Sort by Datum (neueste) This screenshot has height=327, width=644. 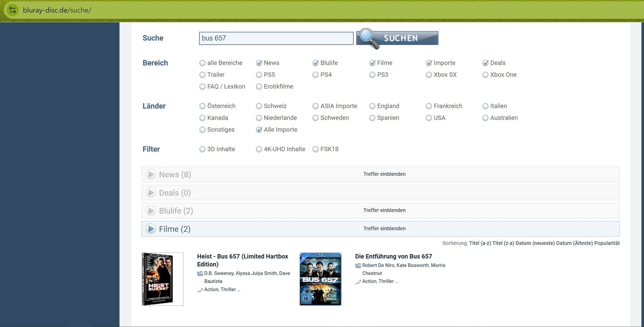pos(535,243)
